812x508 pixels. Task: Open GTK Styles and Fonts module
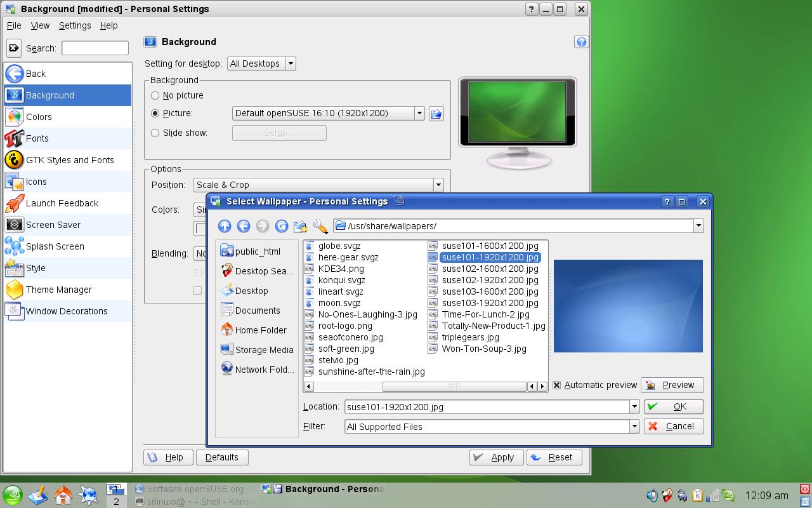pyautogui.click(x=68, y=160)
